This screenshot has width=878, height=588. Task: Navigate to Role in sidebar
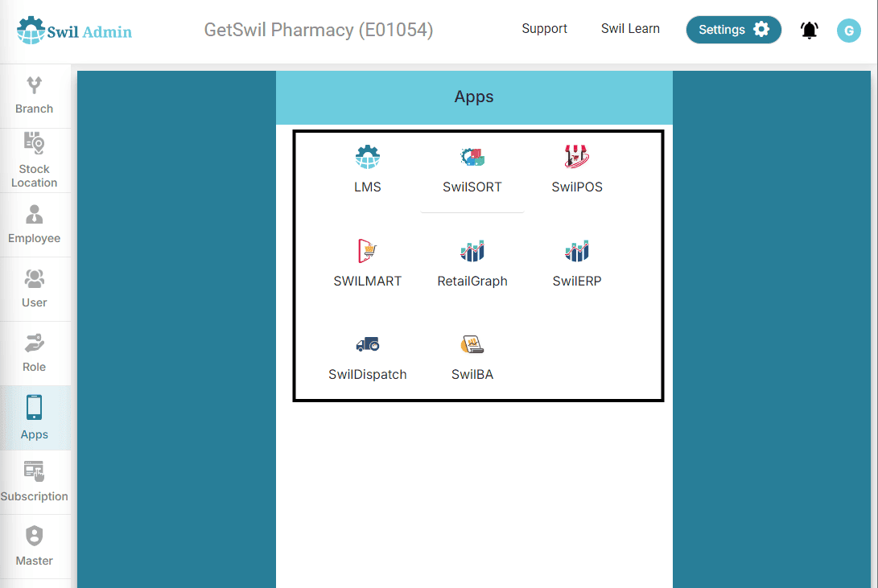[35, 353]
